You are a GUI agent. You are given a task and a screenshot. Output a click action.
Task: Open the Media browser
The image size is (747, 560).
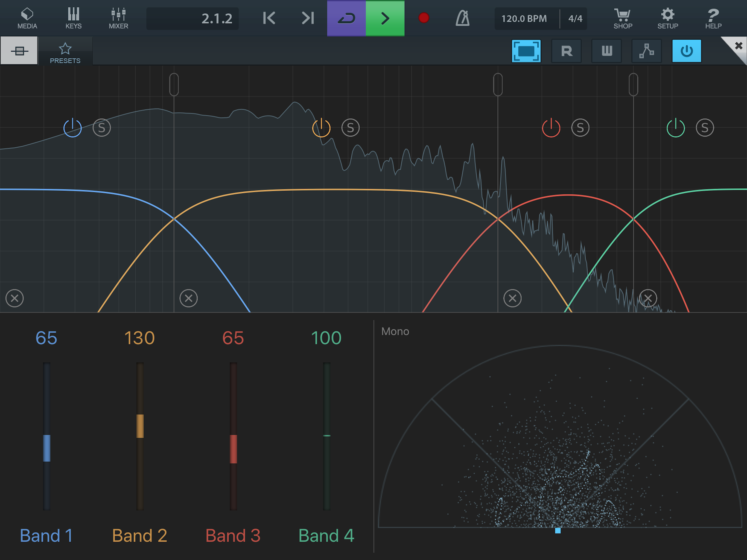tap(27, 18)
